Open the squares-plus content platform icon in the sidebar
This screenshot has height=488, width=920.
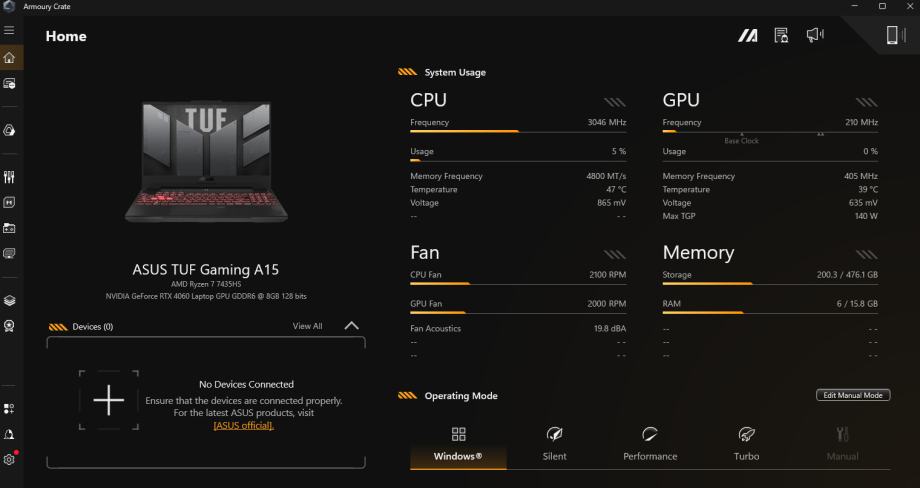point(9,408)
